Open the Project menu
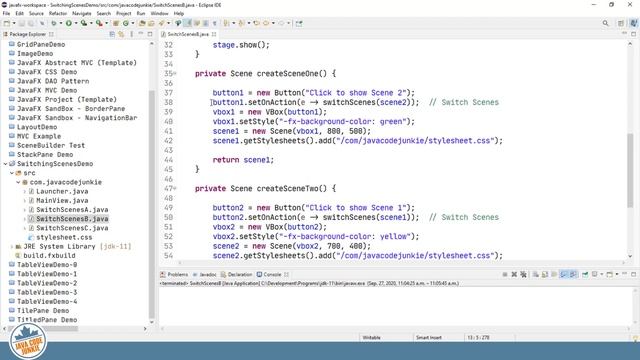640x360 pixels. point(124,13)
